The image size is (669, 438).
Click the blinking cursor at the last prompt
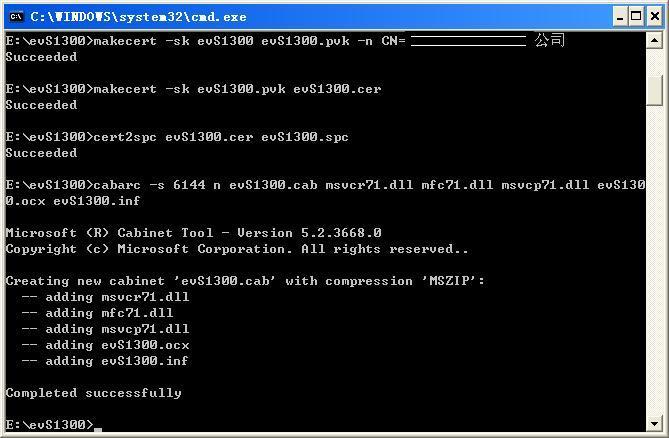pos(98,429)
